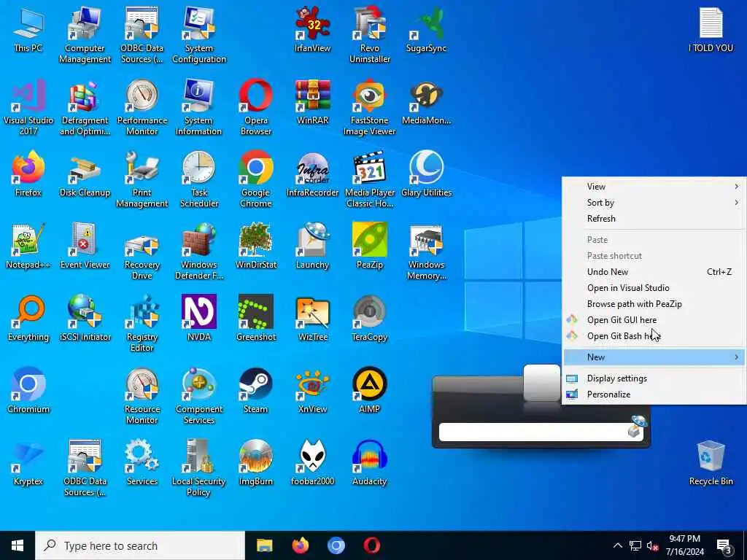Viewport: 747px width, 560px height.
Task: Select the Recycle Bin icon
Action: click(711, 462)
